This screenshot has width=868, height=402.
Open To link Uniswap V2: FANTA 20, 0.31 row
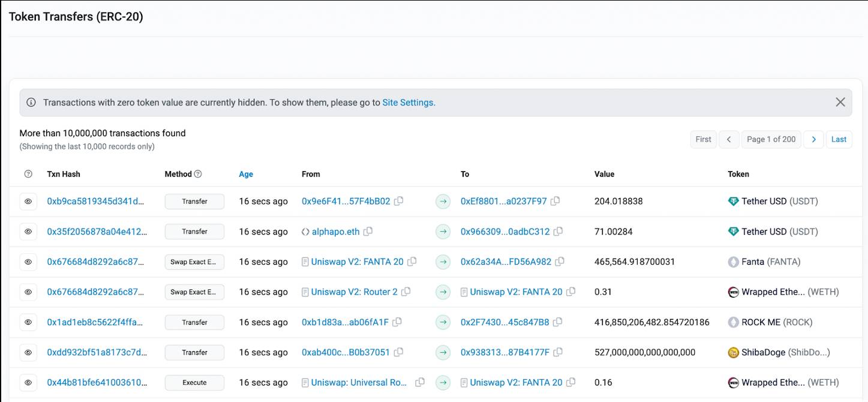coord(516,292)
